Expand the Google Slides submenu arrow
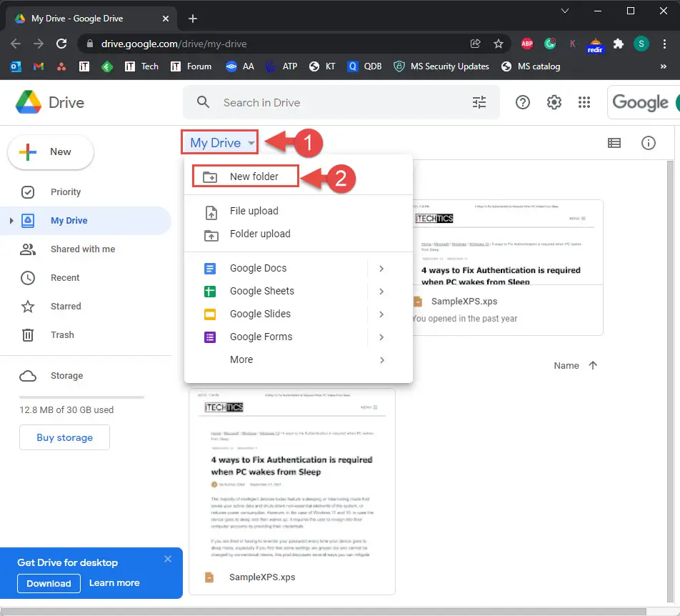This screenshot has width=680, height=616. [x=381, y=314]
